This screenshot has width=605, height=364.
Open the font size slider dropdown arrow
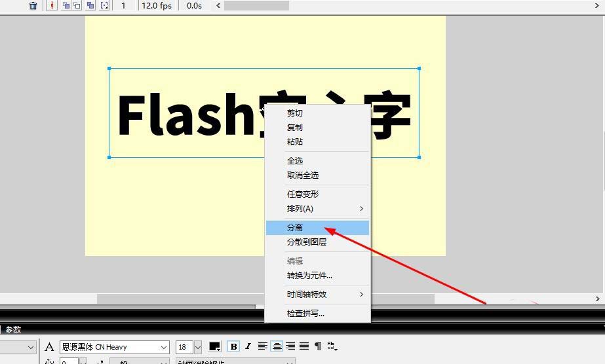click(198, 347)
